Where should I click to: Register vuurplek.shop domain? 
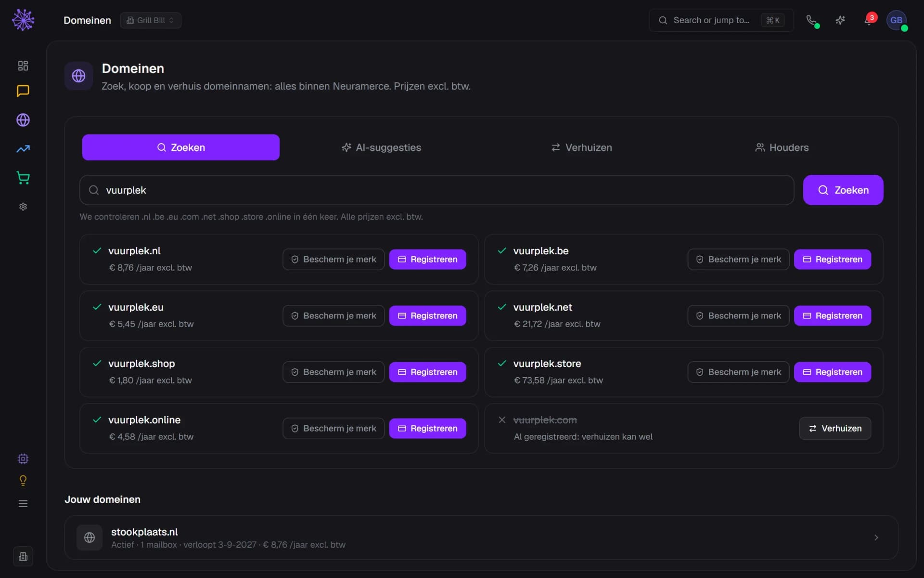coord(427,372)
